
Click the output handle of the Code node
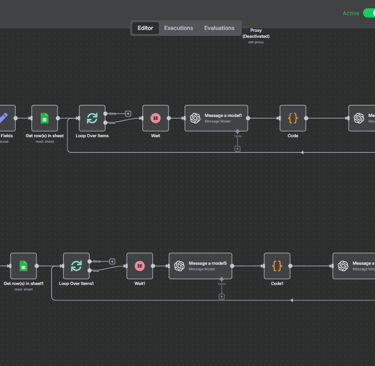pos(306,118)
